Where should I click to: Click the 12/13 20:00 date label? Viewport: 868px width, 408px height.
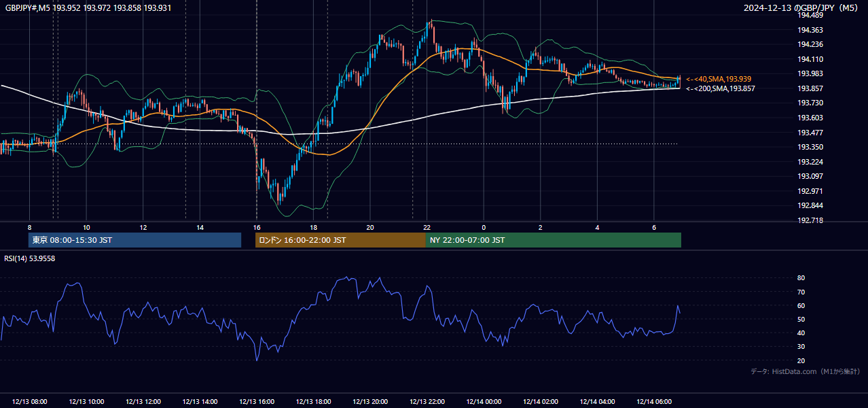click(370, 402)
